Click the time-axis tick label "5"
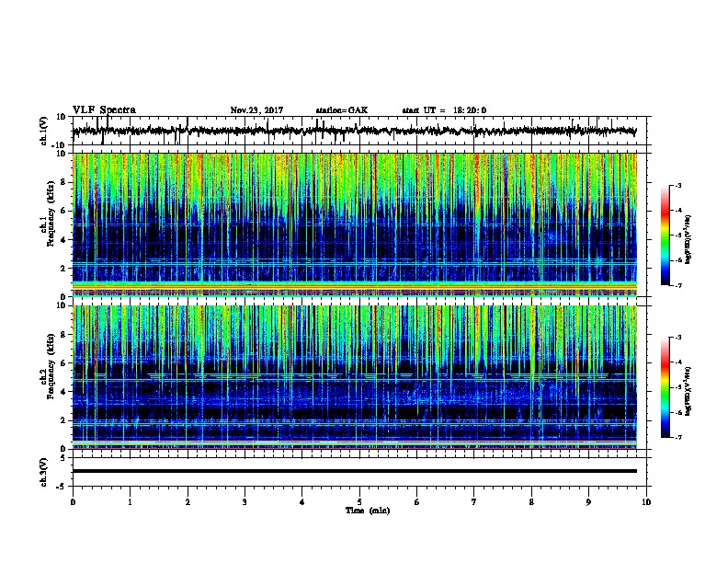The height and width of the screenshot is (563, 728). click(359, 502)
